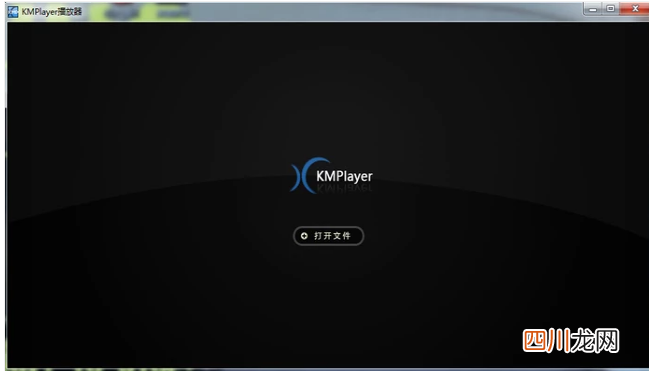Viewport: 649px width, 371px height.
Task: Click the 打开文件 open file button
Action: coord(328,236)
